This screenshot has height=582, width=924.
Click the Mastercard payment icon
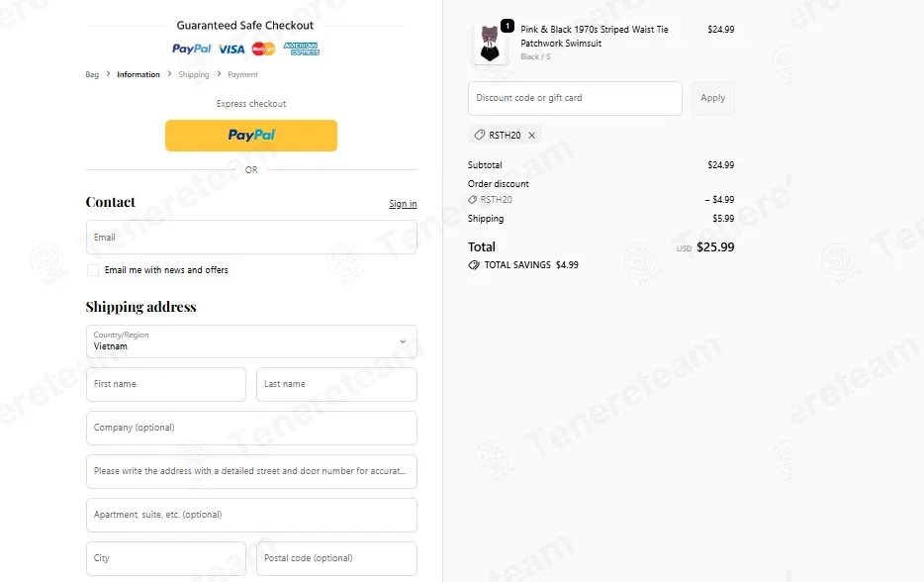pos(263,48)
